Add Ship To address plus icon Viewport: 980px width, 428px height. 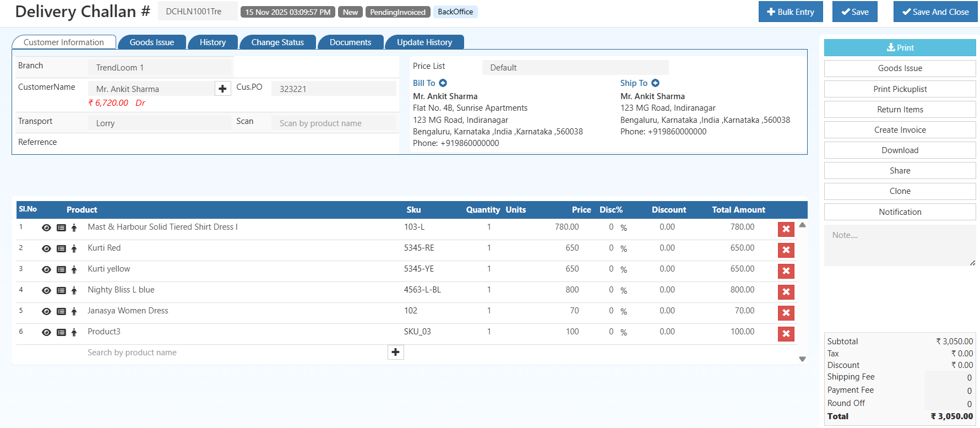(655, 83)
